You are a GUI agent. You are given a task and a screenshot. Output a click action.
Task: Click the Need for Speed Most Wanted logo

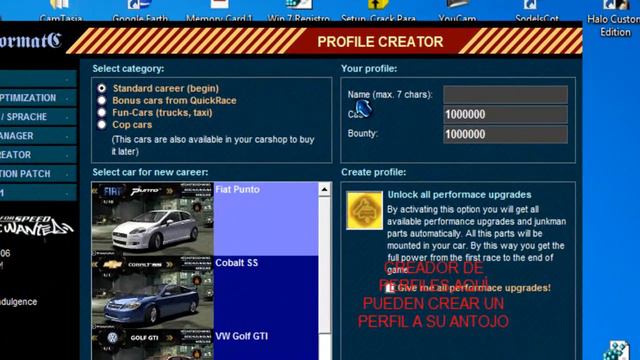tap(36, 226)
